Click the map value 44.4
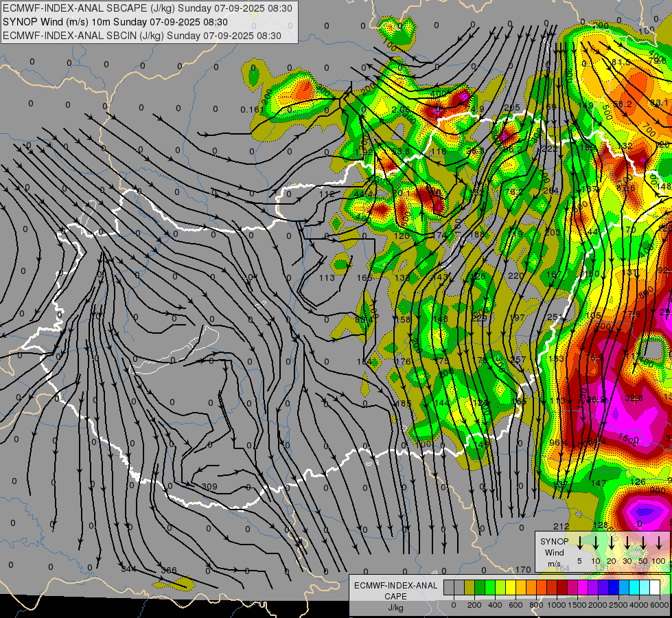 363,194
